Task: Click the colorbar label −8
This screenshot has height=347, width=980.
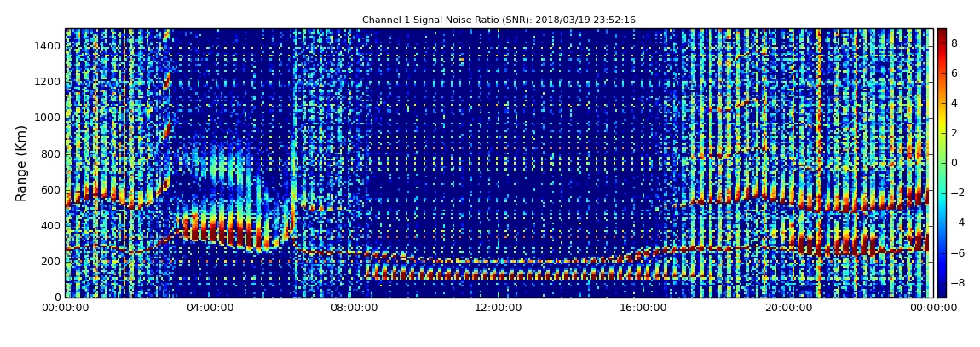Action: coord(957,282)
